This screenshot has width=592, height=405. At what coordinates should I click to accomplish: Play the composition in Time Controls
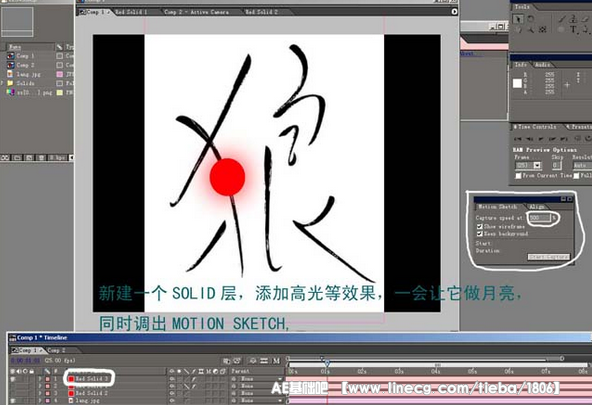[541, 139]
